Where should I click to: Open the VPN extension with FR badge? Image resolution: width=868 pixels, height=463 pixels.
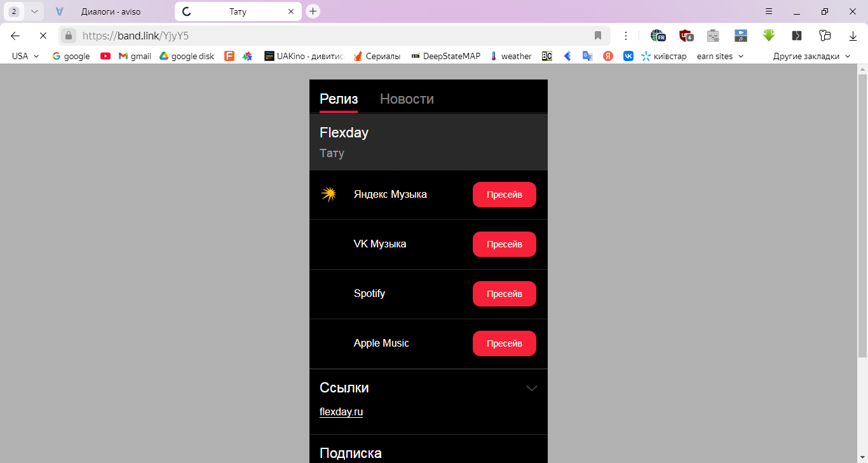click(x=658, y=36)
